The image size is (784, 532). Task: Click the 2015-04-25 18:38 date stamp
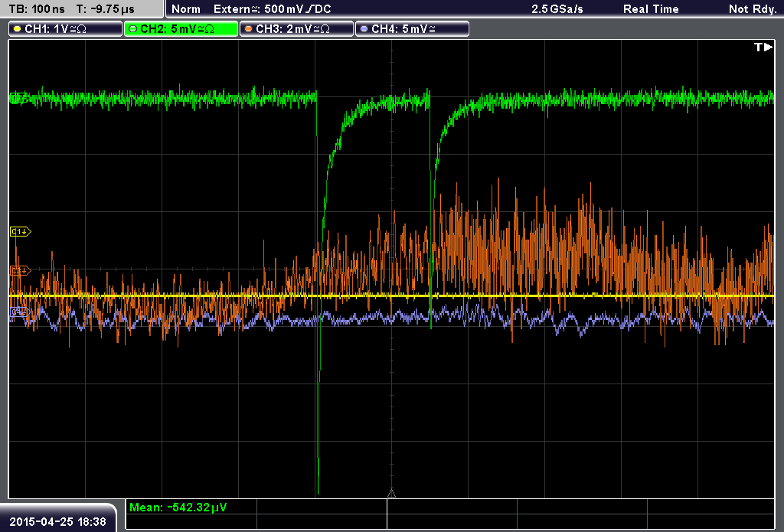[58, 522]
